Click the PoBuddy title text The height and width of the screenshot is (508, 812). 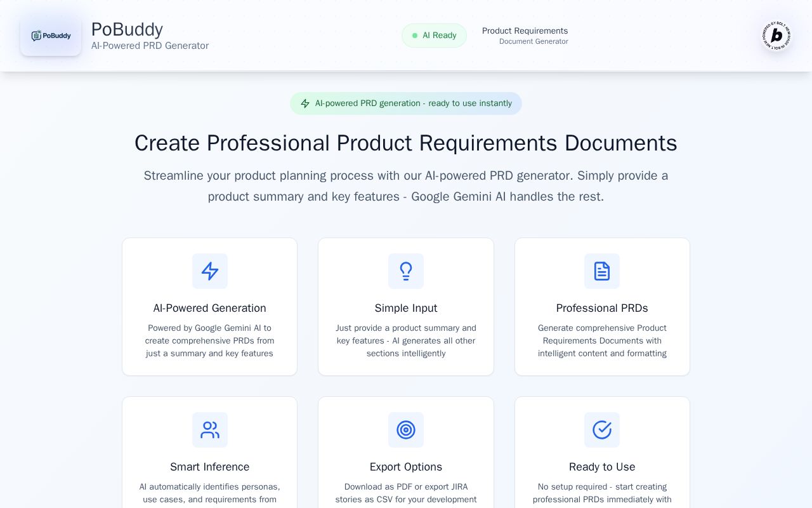(x=127, y=29)
